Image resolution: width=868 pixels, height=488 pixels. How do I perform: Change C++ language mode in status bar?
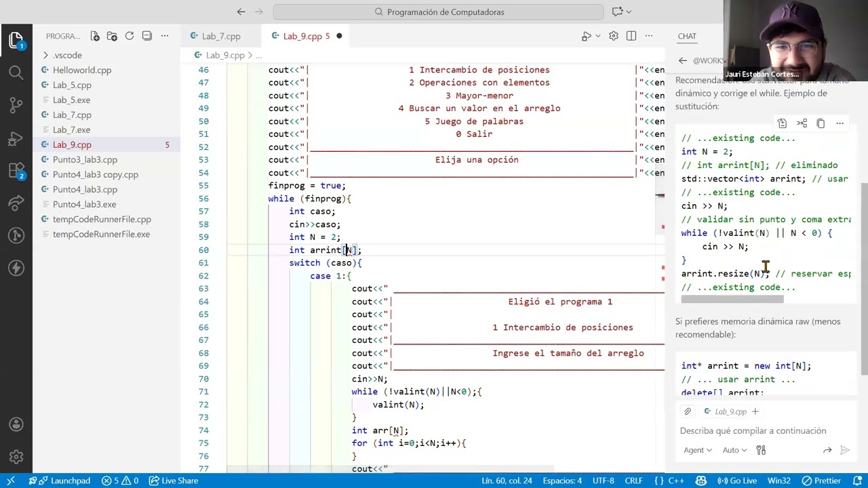coord(677,481)
